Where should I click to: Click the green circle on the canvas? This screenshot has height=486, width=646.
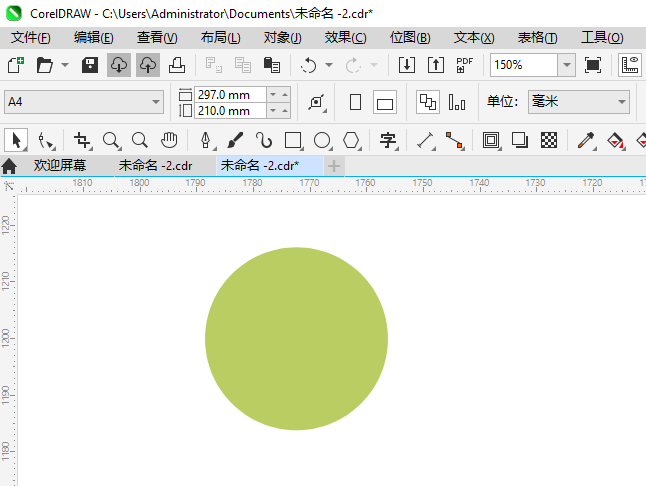[296, 339]
